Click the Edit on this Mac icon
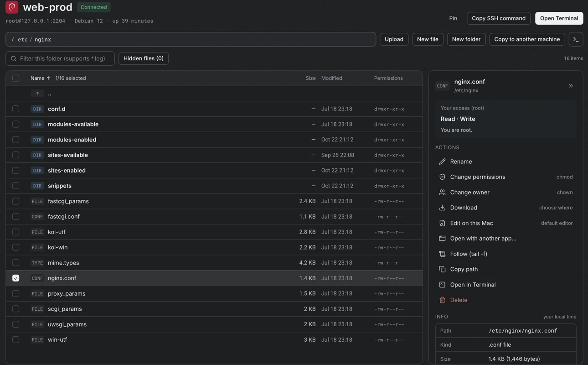 pos(442,223)
